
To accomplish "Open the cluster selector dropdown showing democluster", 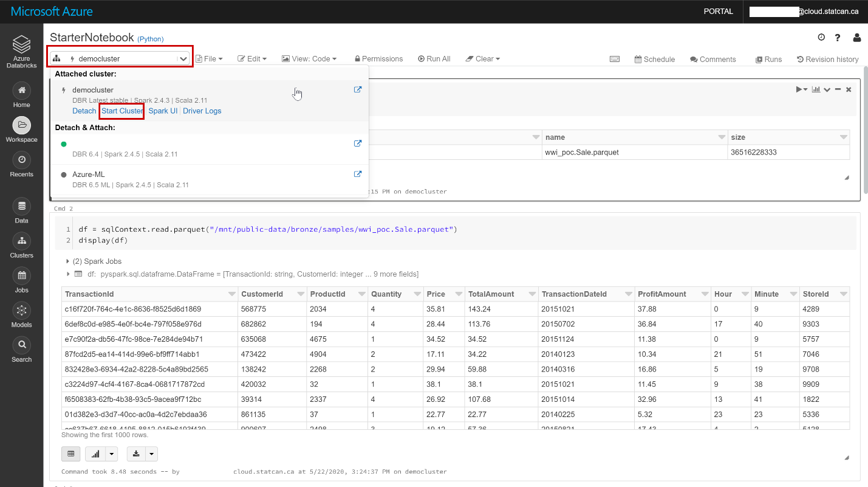I will [x=120, y=59].
